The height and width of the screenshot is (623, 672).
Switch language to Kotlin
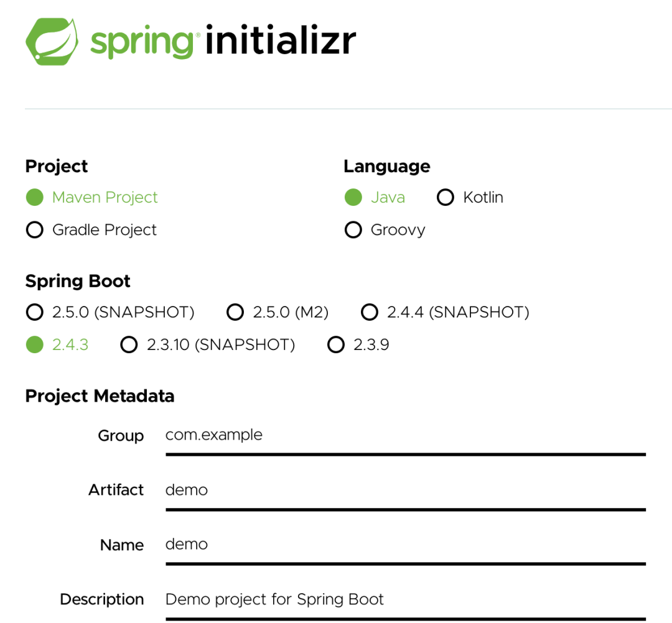[446, 198]
